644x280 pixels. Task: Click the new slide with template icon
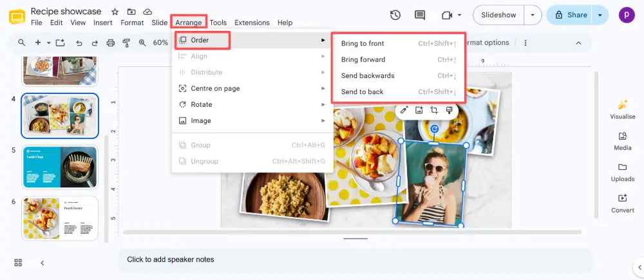point(61,42)
